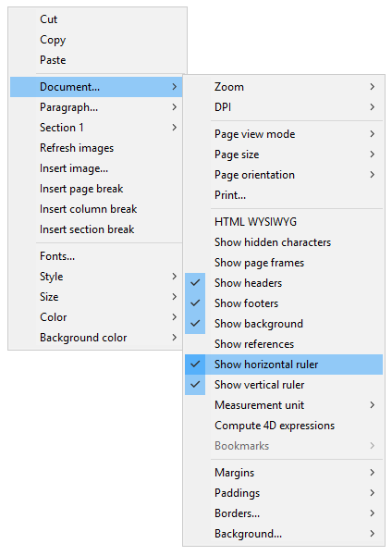This screenshot has height=556, width=392.
Task: Open the Margins submenu
Action: point(284,473)
